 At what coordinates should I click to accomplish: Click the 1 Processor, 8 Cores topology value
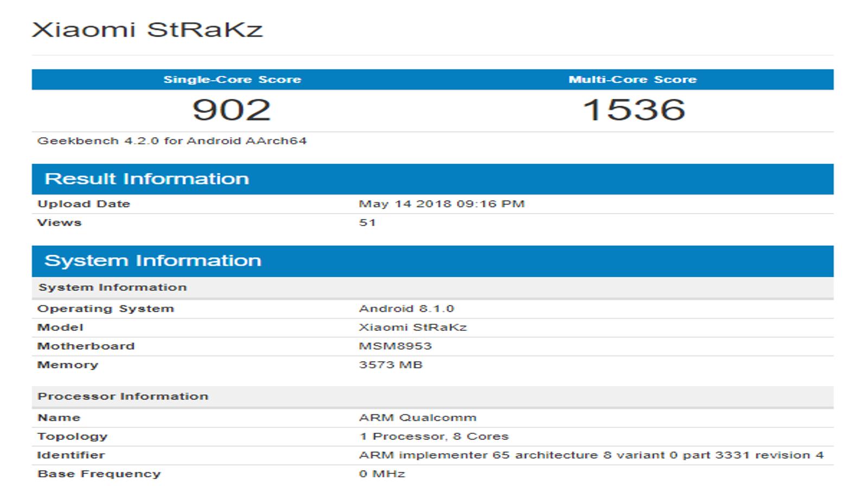434,436
